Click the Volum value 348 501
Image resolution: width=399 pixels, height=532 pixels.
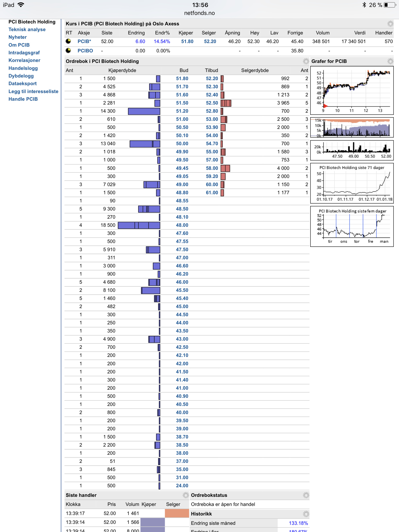pos(321,41)
